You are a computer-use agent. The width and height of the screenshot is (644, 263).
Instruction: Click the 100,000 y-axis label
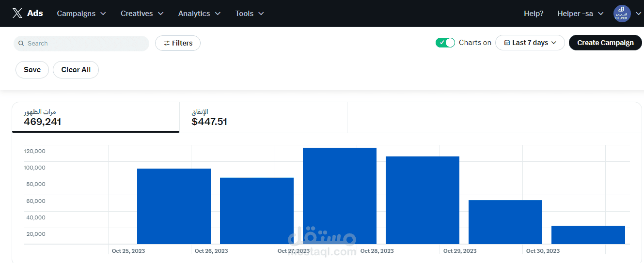pos(34,168)
